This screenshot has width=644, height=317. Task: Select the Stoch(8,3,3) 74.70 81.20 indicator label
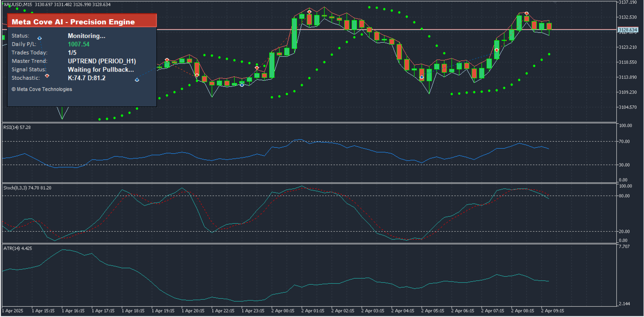click(x=27, y=188)
